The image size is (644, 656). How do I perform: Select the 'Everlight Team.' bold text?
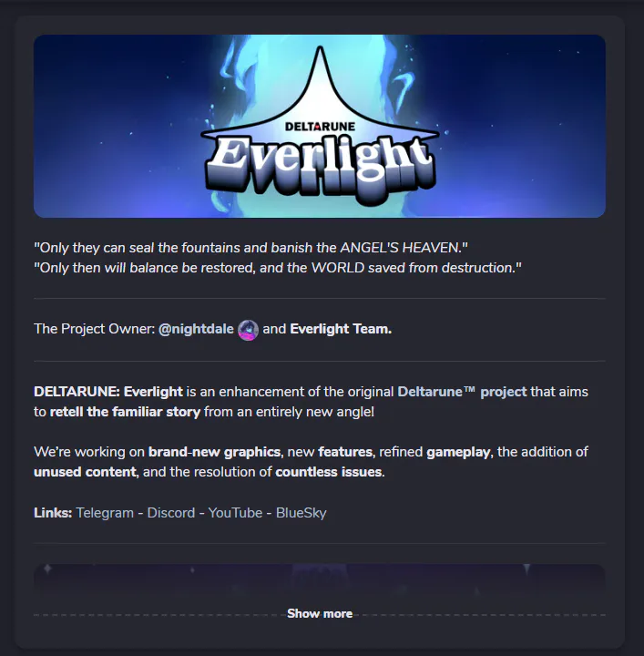pos(341,329)
